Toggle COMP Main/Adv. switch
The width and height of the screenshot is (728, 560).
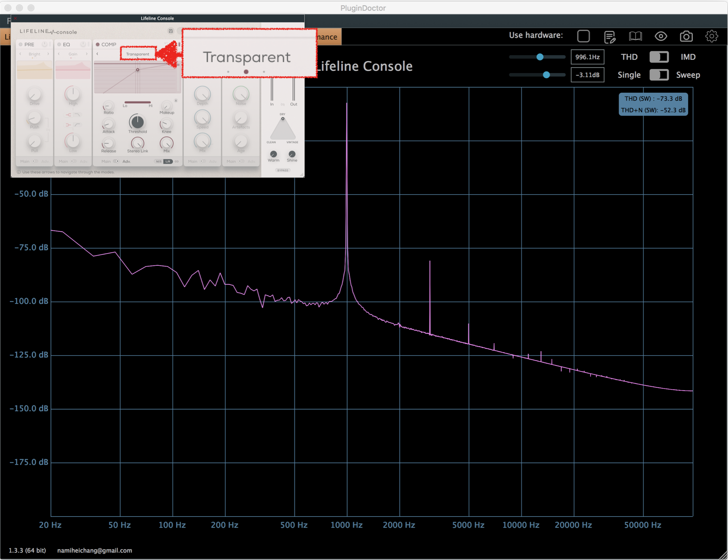tap(116, 161)
